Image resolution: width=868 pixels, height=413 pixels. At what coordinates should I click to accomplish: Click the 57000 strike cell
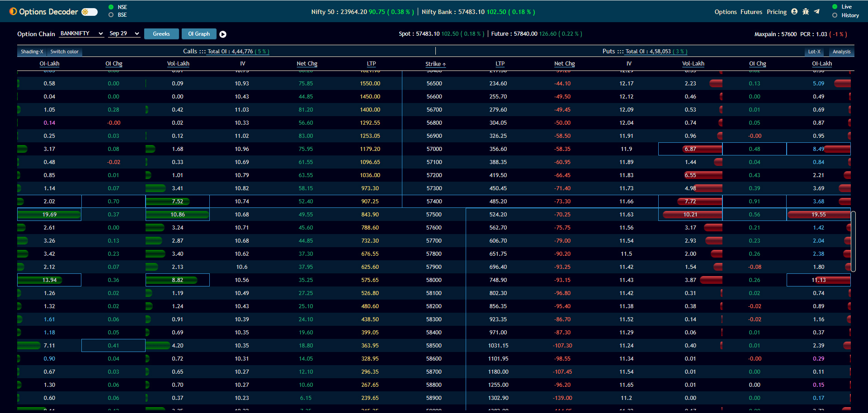(434, 149)
